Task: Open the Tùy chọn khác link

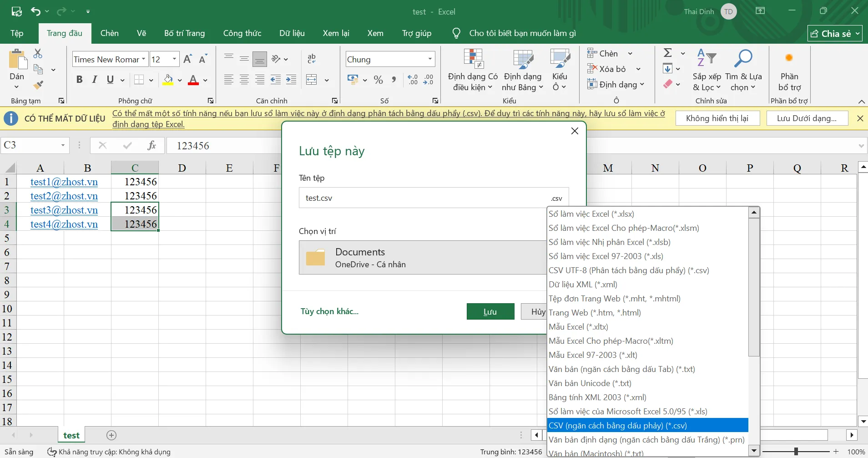Action: tap(329, 311)
